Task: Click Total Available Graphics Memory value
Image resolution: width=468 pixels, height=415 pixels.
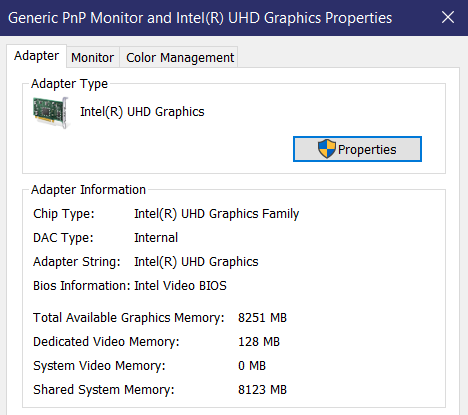Action: (x=262, y=318)
